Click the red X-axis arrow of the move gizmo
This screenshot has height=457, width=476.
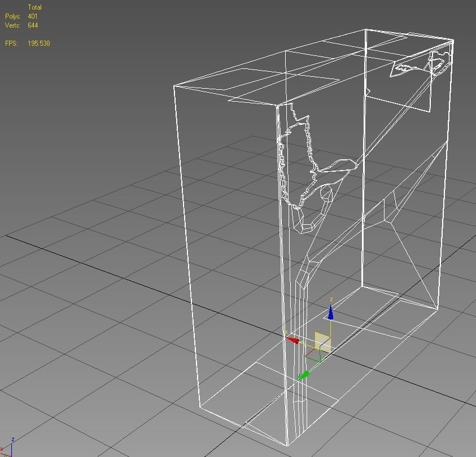point(292,340)
